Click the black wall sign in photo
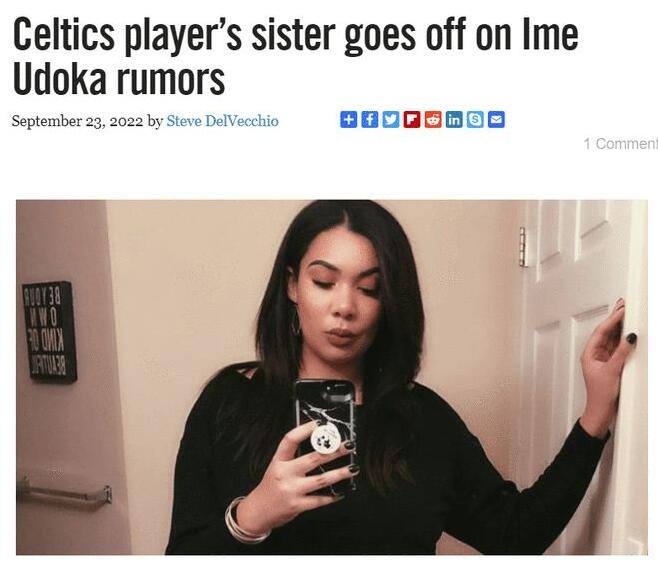The height and width of the screenshot is (573, 658). pyautogui.click(x=50, y=332)
